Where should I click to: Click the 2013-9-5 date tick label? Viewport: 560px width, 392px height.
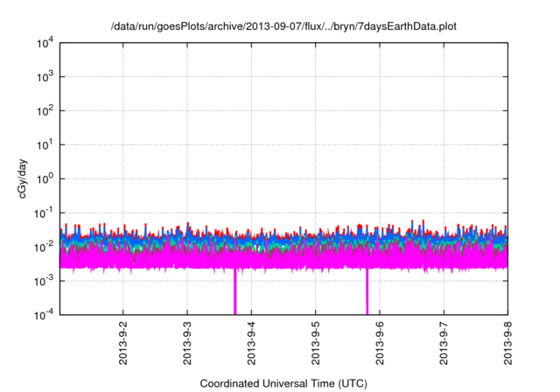pyautogui.click(x=315, y=343)
